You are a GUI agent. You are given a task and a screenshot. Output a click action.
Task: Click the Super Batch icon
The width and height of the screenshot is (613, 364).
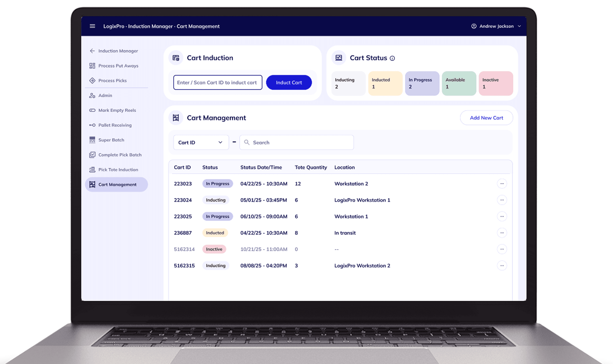pos(92,140)
